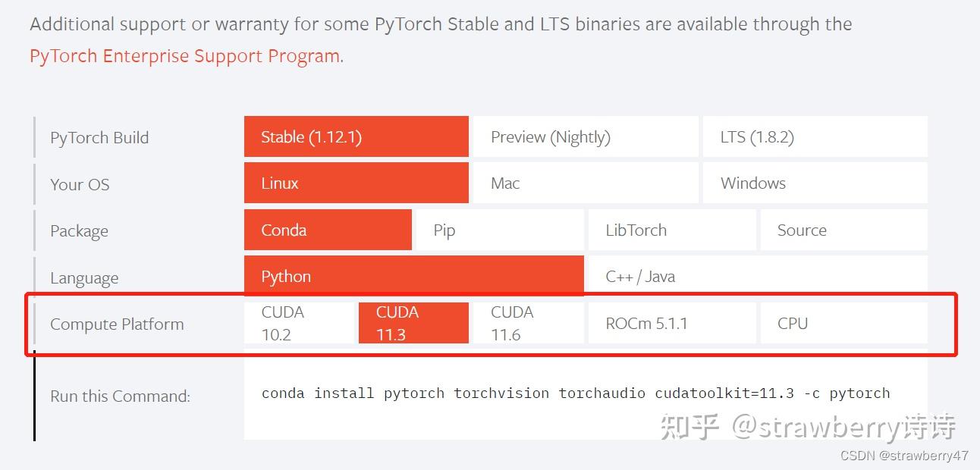980x470 pixels.
Task: Switch language to C++ / Java
Action: (x=757, y=276)
